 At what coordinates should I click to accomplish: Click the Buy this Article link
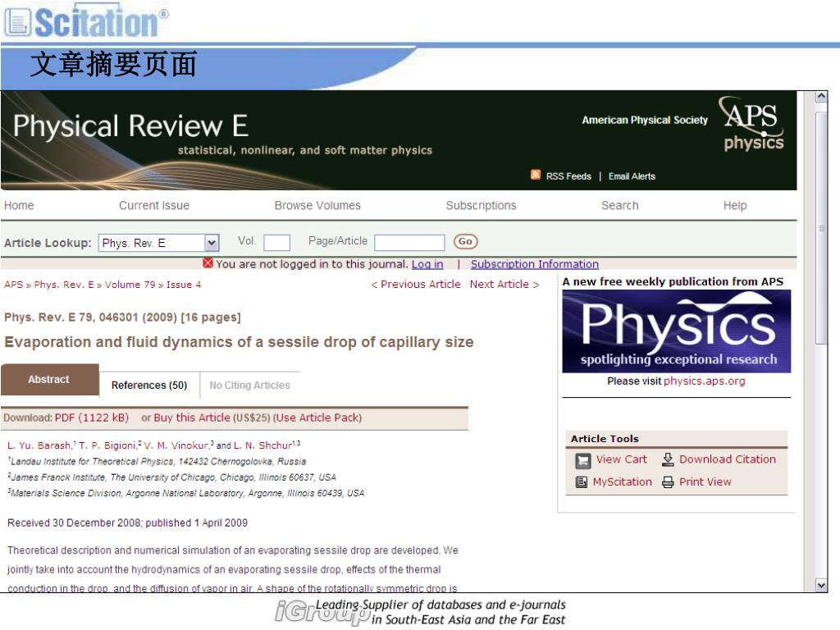point(192,418)
